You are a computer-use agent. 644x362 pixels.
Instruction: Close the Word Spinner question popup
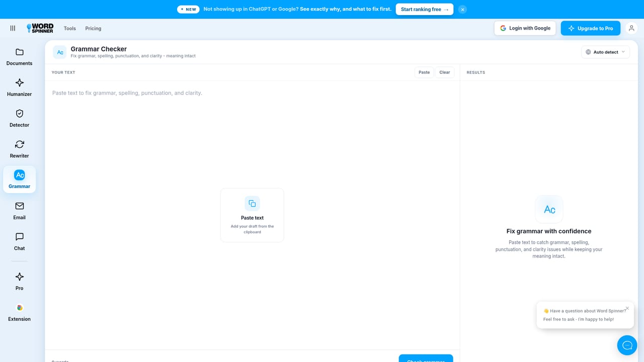coord(627,308)
